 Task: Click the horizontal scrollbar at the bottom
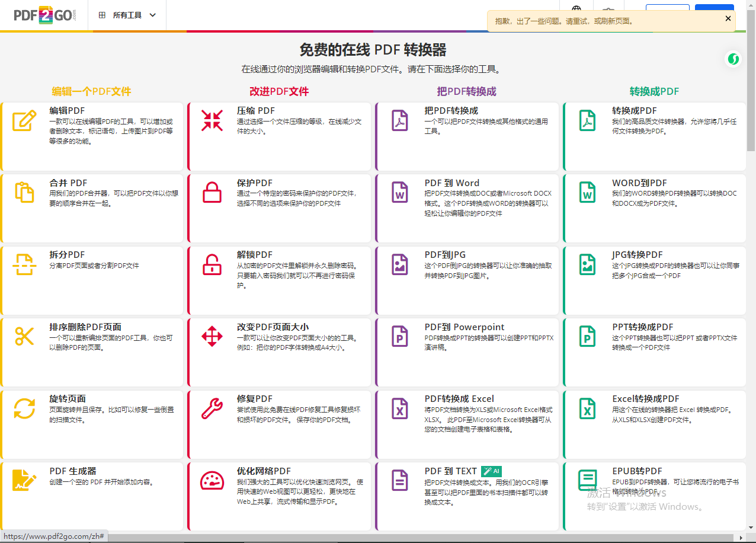click(373, 538)
